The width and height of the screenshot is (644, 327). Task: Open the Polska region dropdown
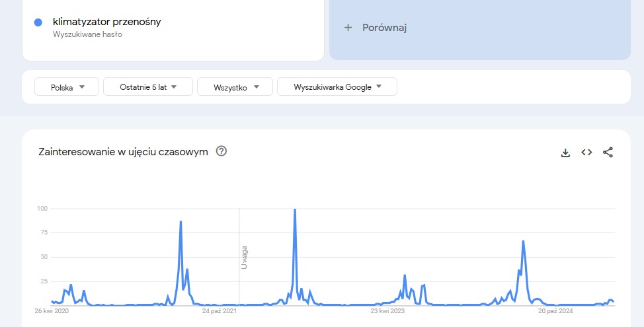67,87
